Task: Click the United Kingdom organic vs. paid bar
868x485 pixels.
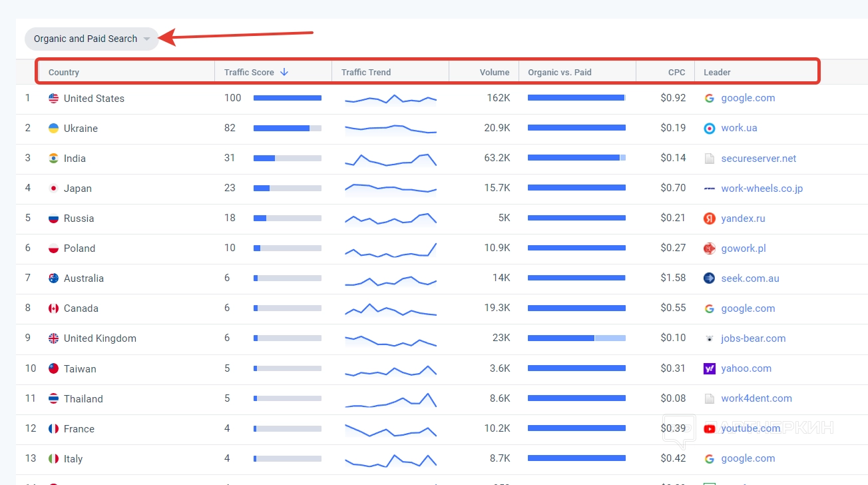Action: tap(576, 338)
